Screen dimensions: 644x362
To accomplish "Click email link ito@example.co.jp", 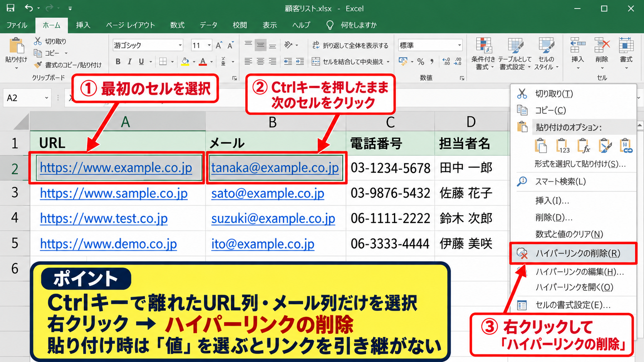I will 263,244.
